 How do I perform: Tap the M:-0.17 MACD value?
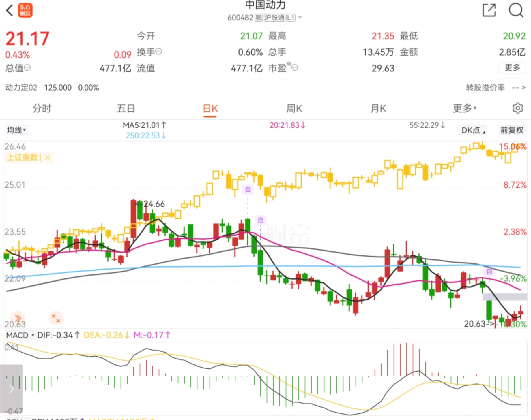[152, 335]
